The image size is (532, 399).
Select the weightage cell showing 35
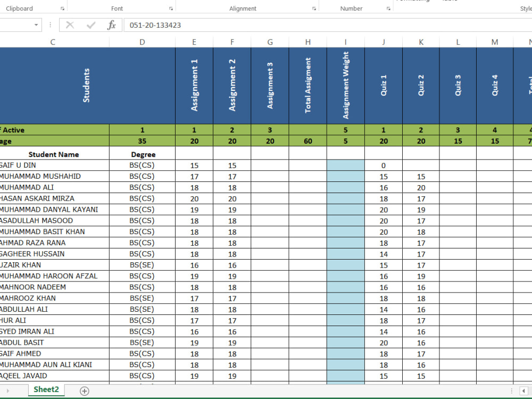pyautogui.click(x=142, y=141)
